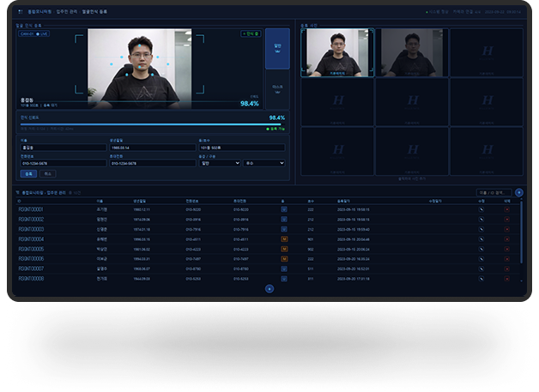Click red delete icon for row RSGNT00006
The height and width of the screenshot is (392, 539).
(x=506, y=258)
